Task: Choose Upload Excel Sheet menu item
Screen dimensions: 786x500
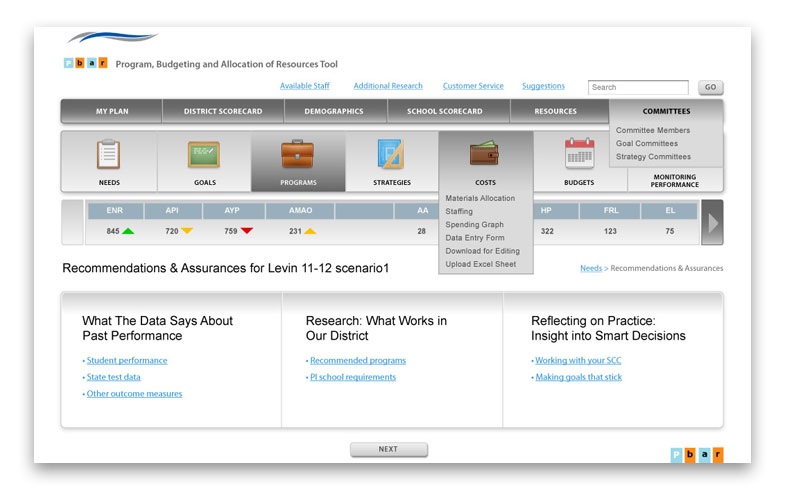Action: pos(480,264)
